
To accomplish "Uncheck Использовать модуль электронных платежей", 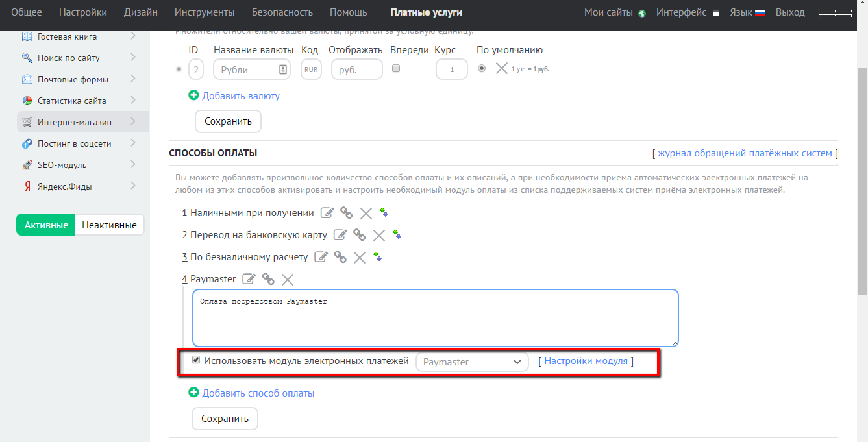I will coord(196,360).
